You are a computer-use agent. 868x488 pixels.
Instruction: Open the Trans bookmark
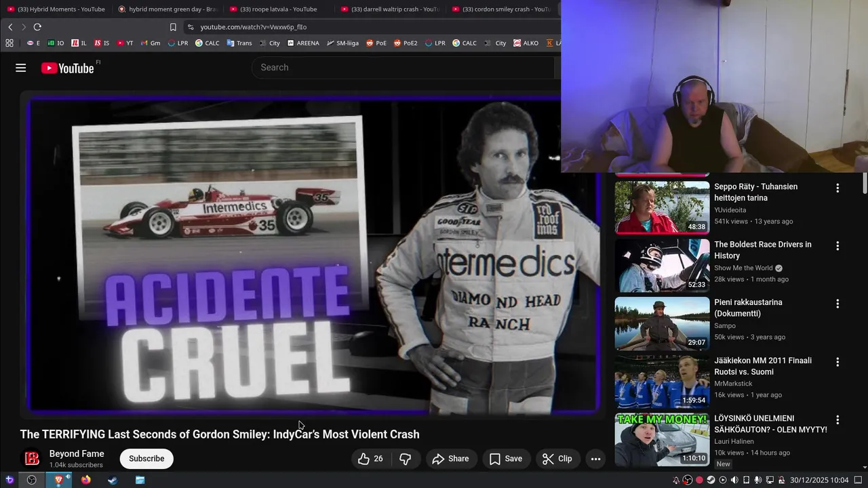(x=239, y=43)
